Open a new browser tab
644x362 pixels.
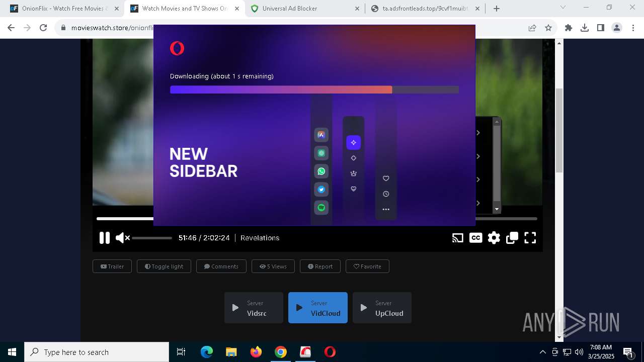click(x=497, y=9)
